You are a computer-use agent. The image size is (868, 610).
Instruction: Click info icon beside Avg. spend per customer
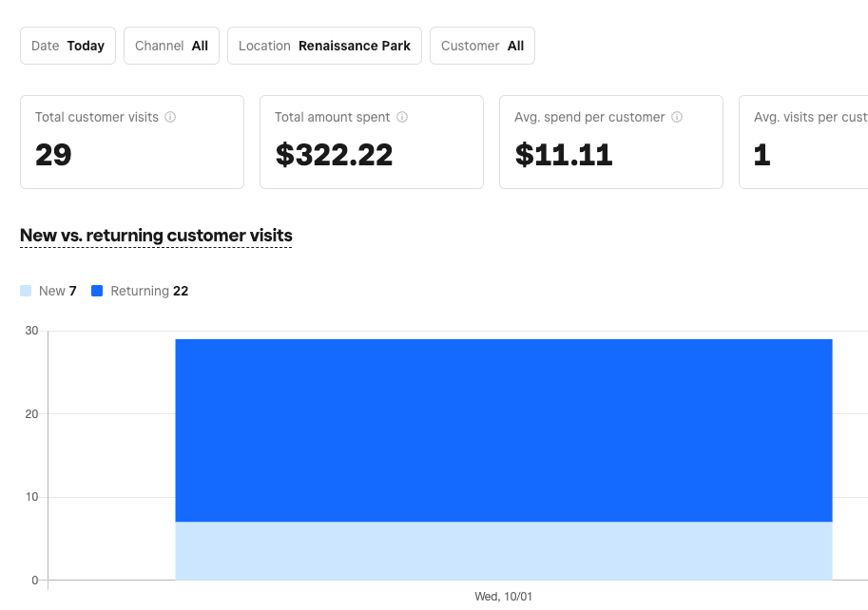coord(677,118)
